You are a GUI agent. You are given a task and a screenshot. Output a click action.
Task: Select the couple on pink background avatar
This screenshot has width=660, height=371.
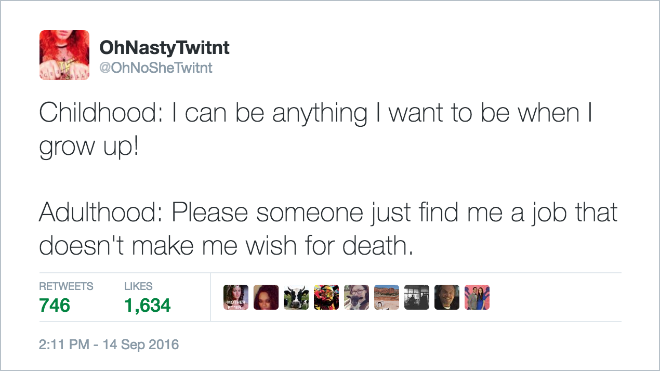click(477, 297)
